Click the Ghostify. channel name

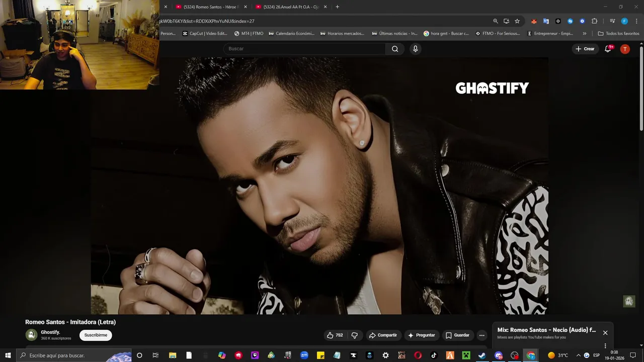(x=50, y=332)
